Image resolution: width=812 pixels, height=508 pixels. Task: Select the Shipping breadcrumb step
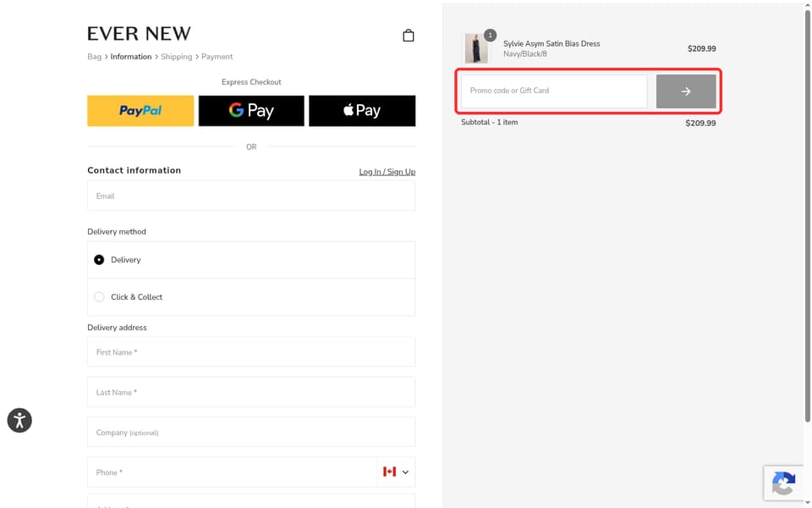tap(176, 57)
